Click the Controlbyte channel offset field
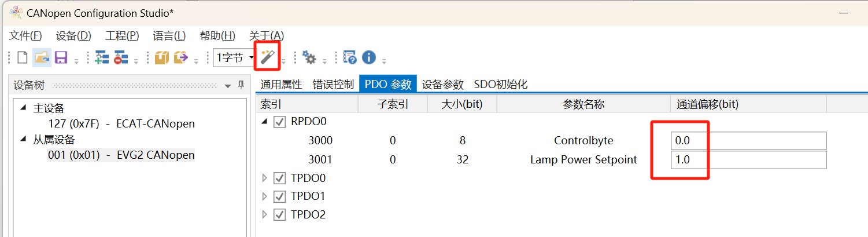Screen dimensions: 868x237 coord(749,141)
